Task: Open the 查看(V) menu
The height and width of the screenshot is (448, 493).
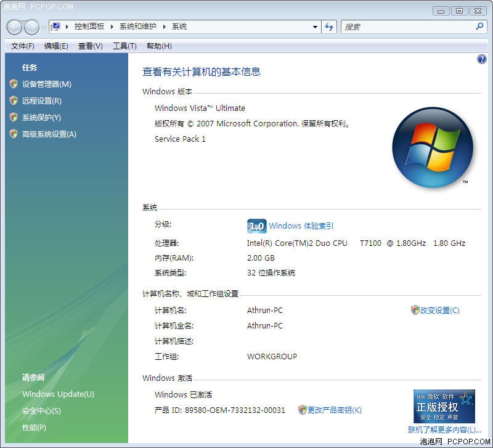Action: click(x=90, y=46)
